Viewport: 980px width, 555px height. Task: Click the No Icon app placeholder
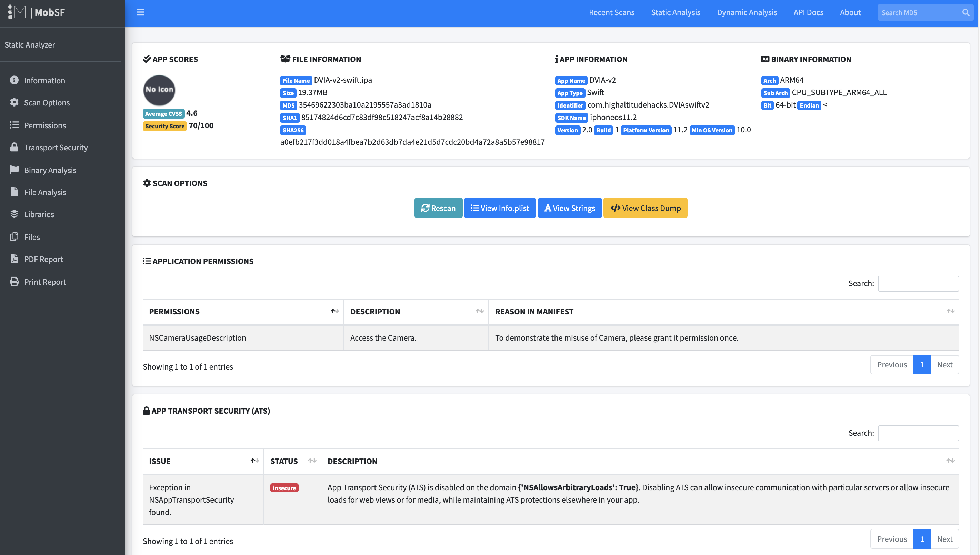159,90
